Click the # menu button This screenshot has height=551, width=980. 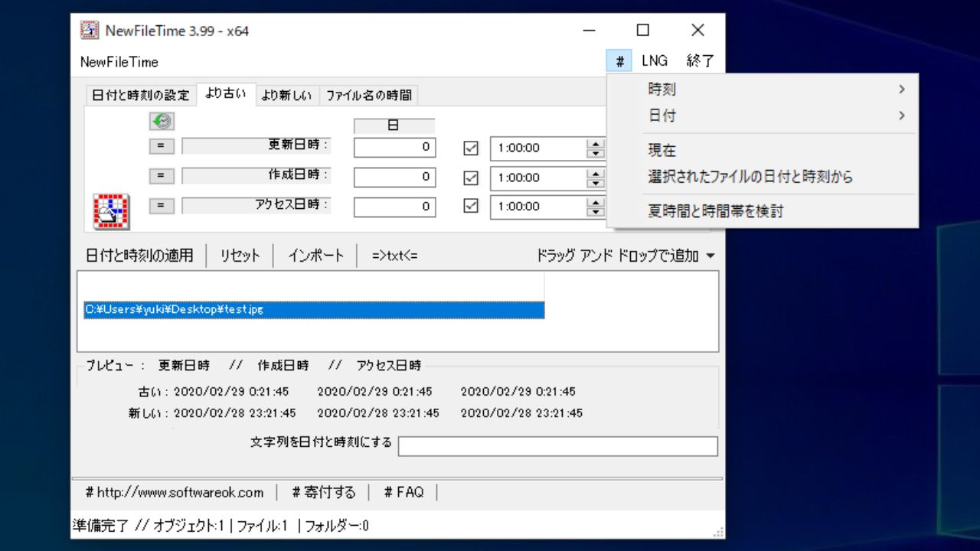(x=619, y=61)
